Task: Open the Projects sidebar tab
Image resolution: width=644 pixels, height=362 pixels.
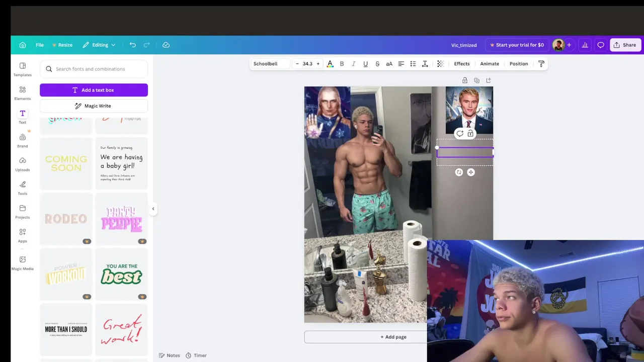Action: click(23, 212)
